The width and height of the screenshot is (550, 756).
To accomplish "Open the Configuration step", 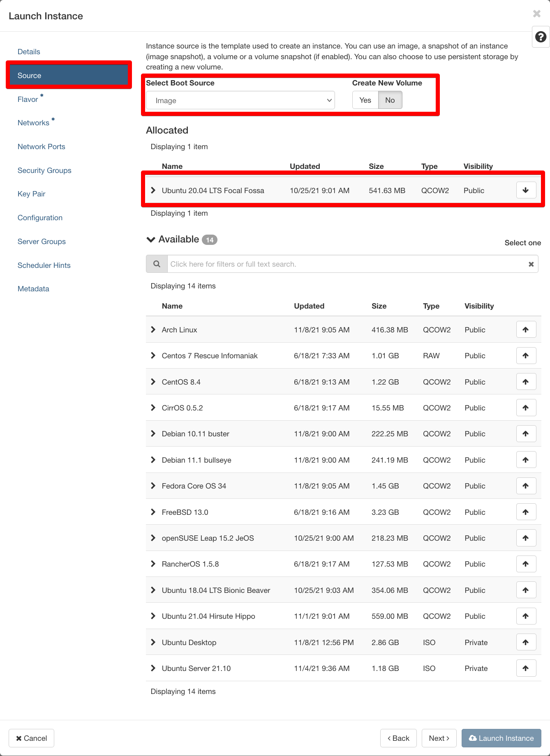I will point(40,218).
